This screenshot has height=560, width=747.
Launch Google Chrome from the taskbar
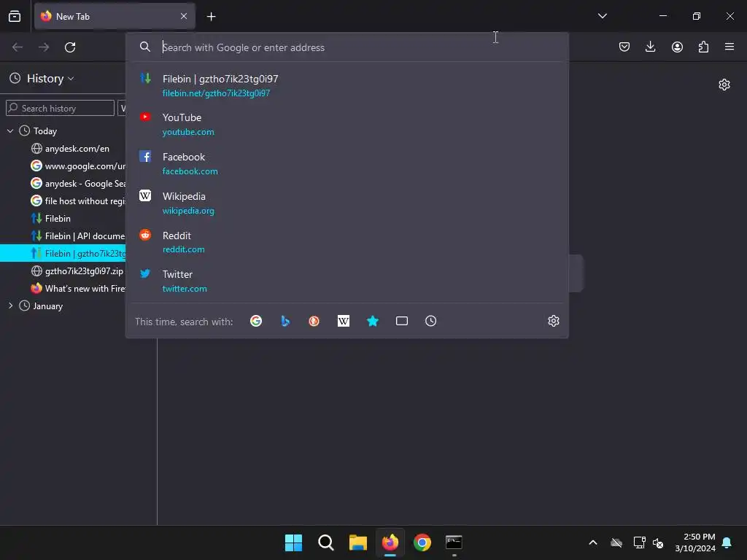(x=422, y=542)
